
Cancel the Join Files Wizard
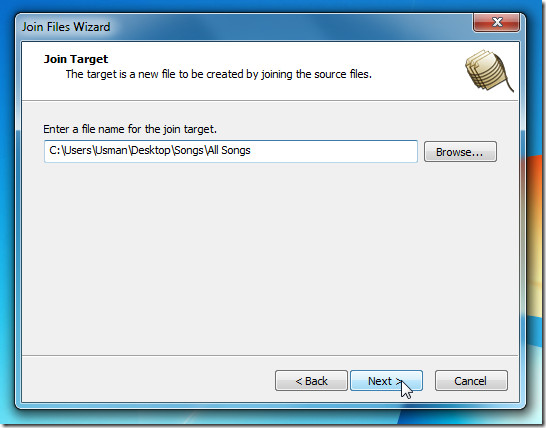pos(471,381)
